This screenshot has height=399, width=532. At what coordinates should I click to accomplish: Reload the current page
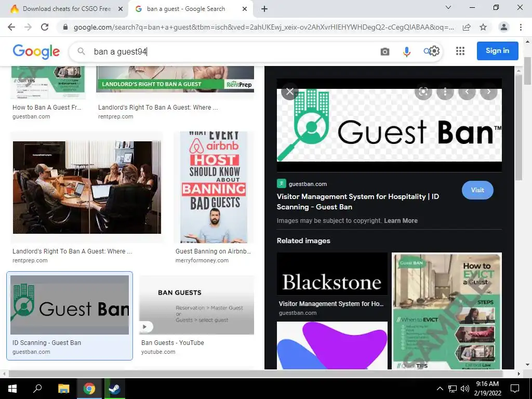(x=45, y=27)
